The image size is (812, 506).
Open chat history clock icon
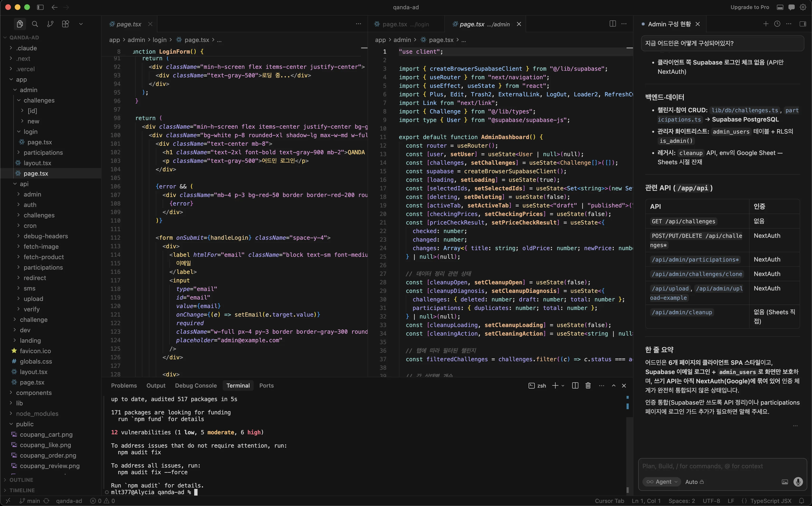point(777,24)
